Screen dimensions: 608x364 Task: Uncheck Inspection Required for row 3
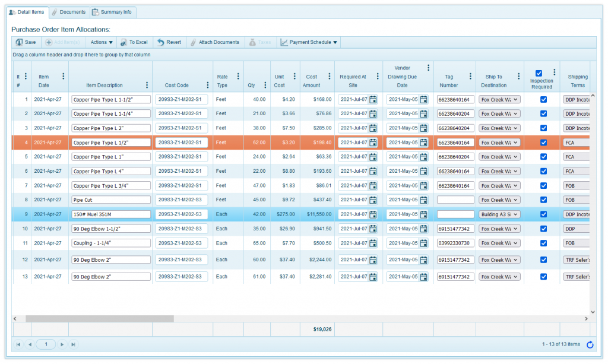click(x=542, y=128)
